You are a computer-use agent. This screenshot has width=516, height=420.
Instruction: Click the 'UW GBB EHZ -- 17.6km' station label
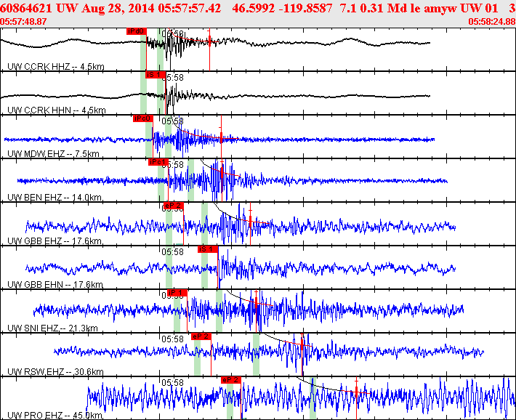tap(55, 241)
